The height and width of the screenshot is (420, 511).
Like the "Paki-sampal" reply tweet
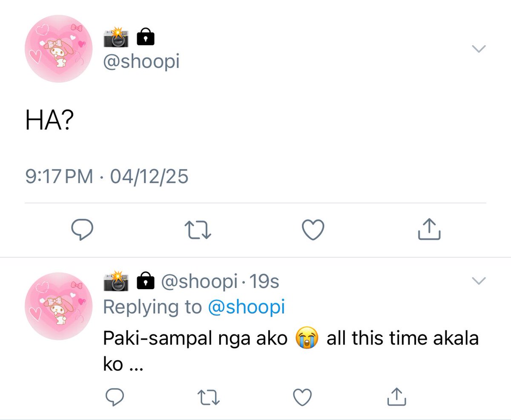(x=302, y=397)
